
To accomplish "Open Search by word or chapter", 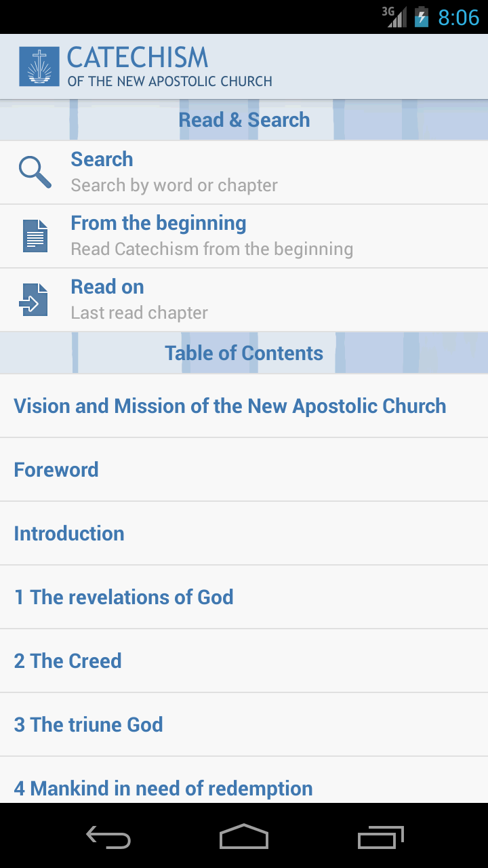I will (244, 172).
